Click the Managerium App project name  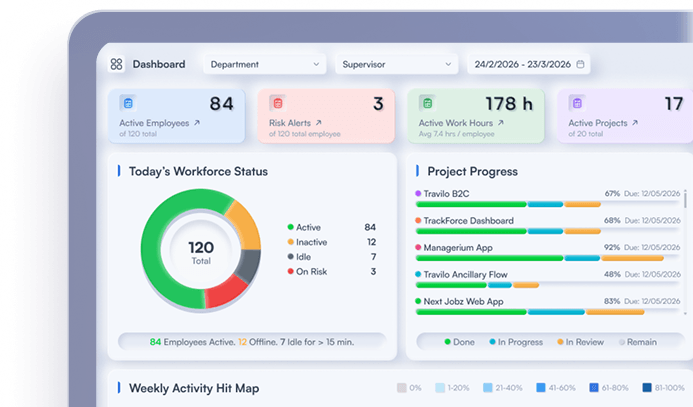tap(458, 248)
